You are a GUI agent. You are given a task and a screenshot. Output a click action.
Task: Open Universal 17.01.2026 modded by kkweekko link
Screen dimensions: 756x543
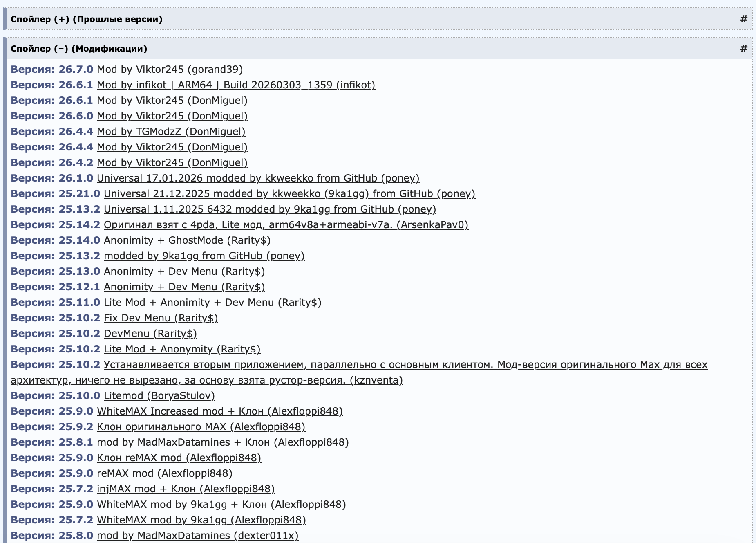258,178
